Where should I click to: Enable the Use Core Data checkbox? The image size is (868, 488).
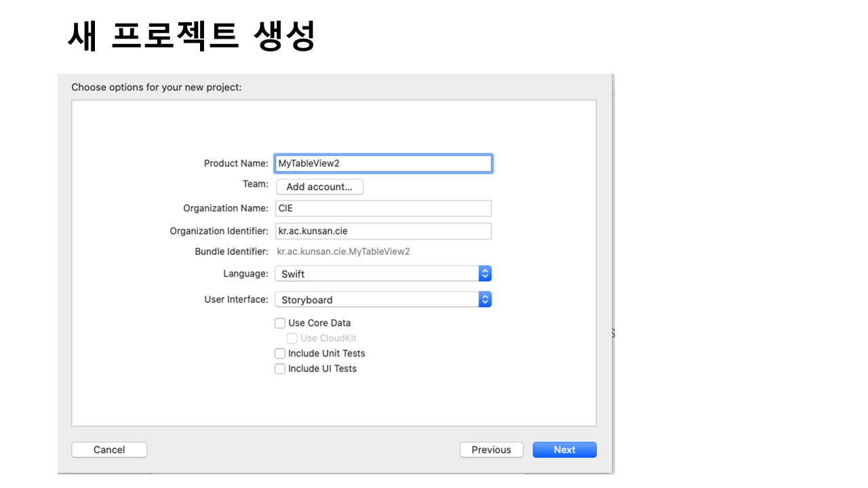pos(280,323)
